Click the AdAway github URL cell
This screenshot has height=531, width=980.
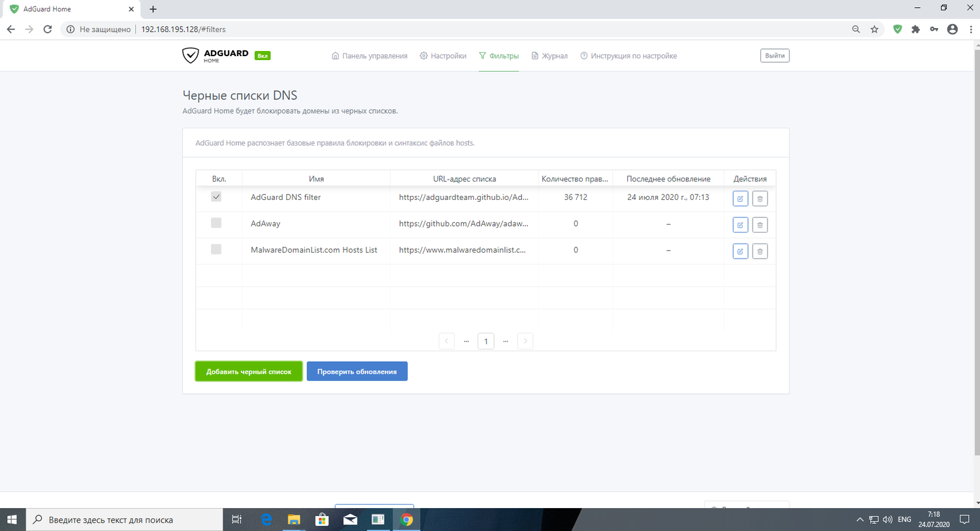[x=464, y=223]
